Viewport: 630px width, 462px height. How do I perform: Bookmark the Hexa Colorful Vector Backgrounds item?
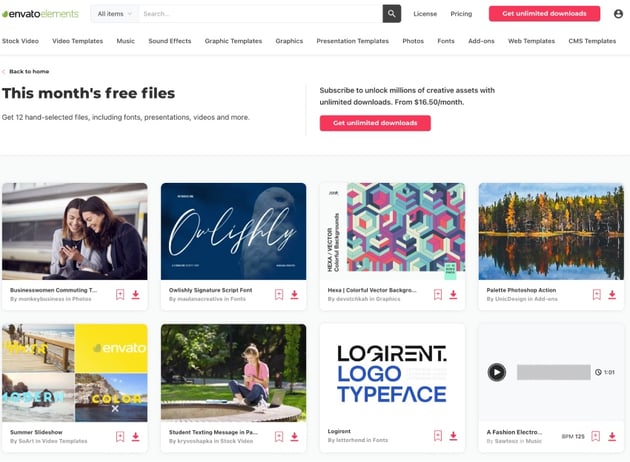pos(438,294)
